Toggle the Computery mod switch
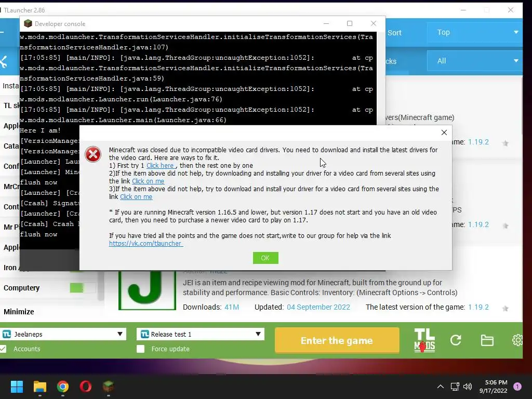This screenshot has height=399, width=532. pyautogui.click(x=83, y=288)
